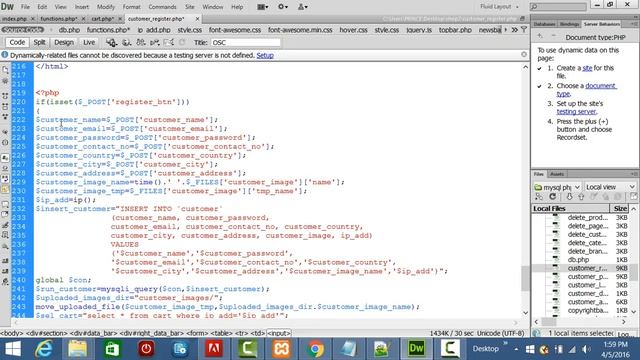The width and height of the screenshot is (640, 360).
Task: Click the collapse selection icon
Action: click(5, 106)
